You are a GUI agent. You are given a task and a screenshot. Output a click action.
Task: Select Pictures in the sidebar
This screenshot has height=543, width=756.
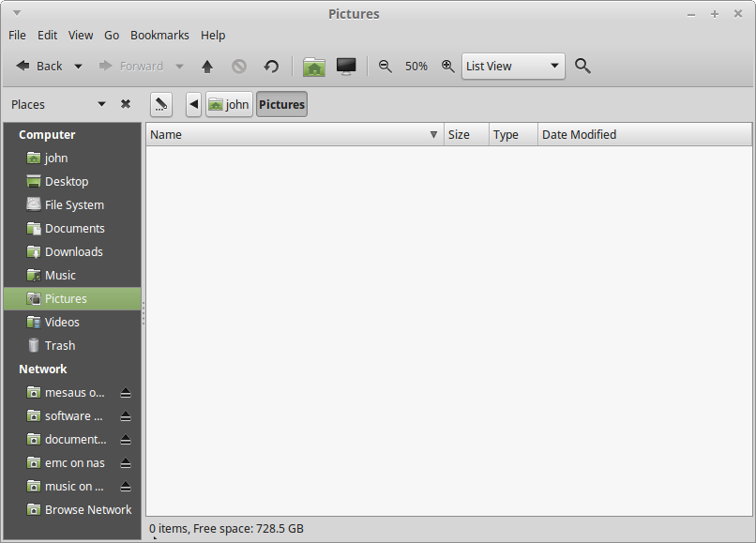[72, 299]
